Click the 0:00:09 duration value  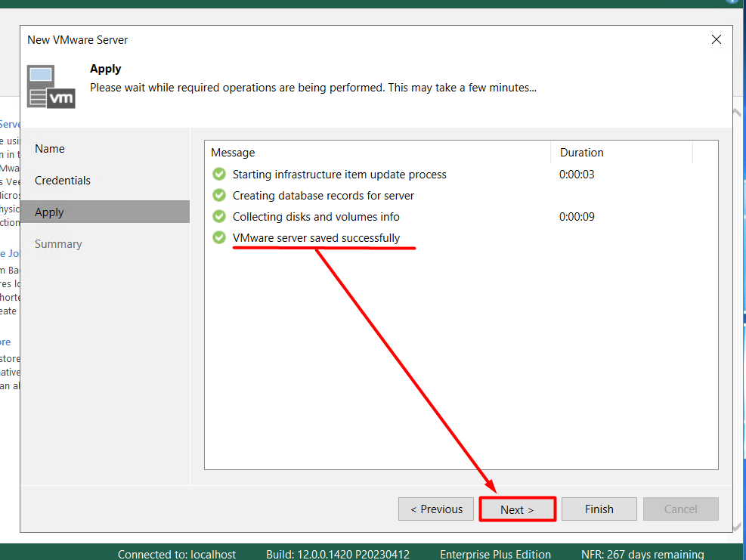(577, 216)
